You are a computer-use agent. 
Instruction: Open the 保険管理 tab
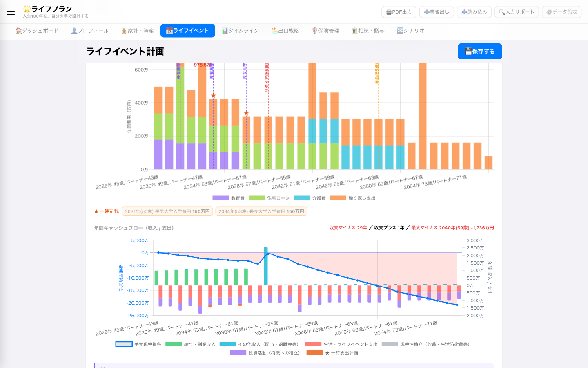pos(325,31)
